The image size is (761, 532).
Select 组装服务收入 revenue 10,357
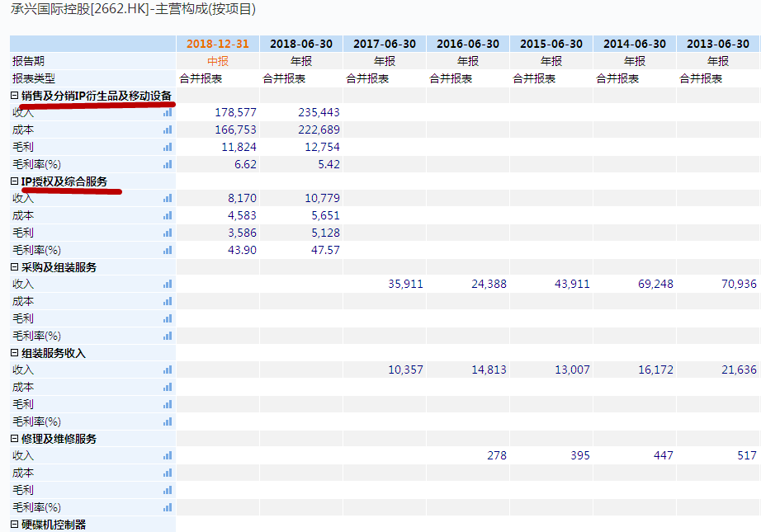point(406,370)
